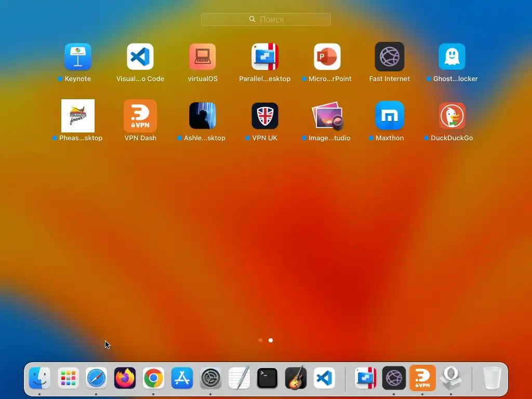This screenshot has height=399, width=532.
Task: Open Safari from the Dock
Action: 96,378
